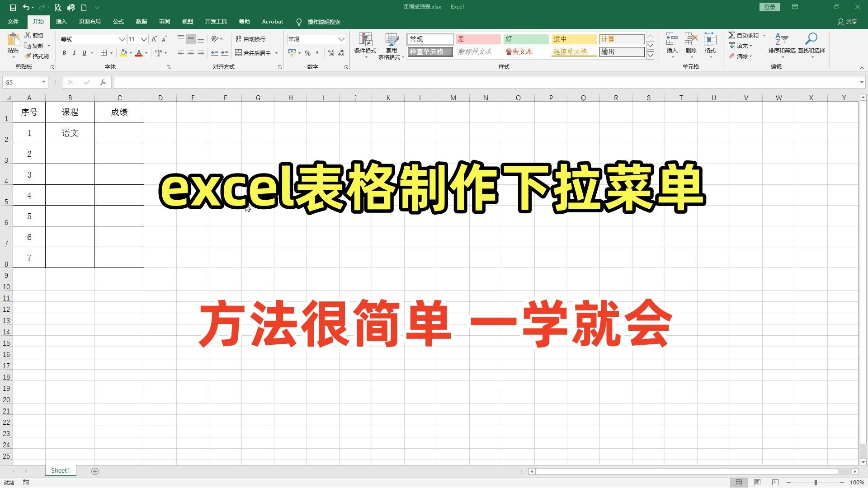Viewport: 868px width, 488px height.
Task: Click the decrease decimal icon
Action: click(x=342, y=53)
